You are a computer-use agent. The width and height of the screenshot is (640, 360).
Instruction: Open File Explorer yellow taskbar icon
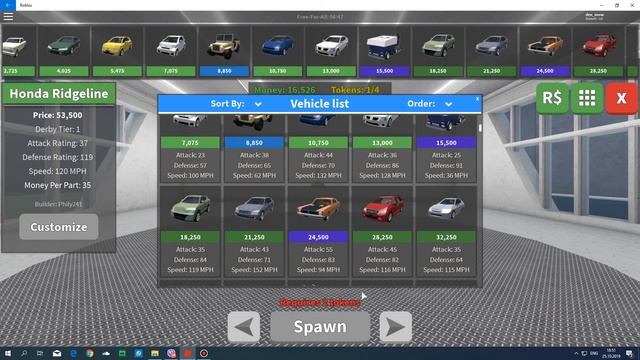click(x=155, y=353)
